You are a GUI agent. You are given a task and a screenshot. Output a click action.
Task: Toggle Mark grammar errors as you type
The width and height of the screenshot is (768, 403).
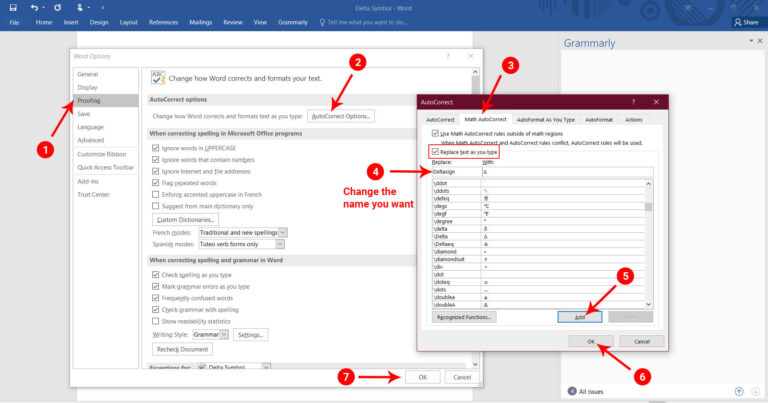tap(155, 286)
